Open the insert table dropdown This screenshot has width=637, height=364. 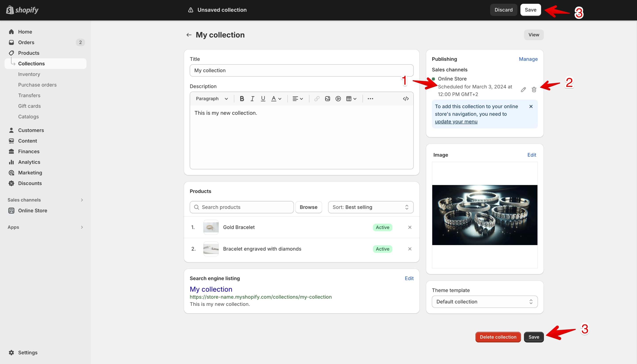pyautogui.click(x=351, y=99)
